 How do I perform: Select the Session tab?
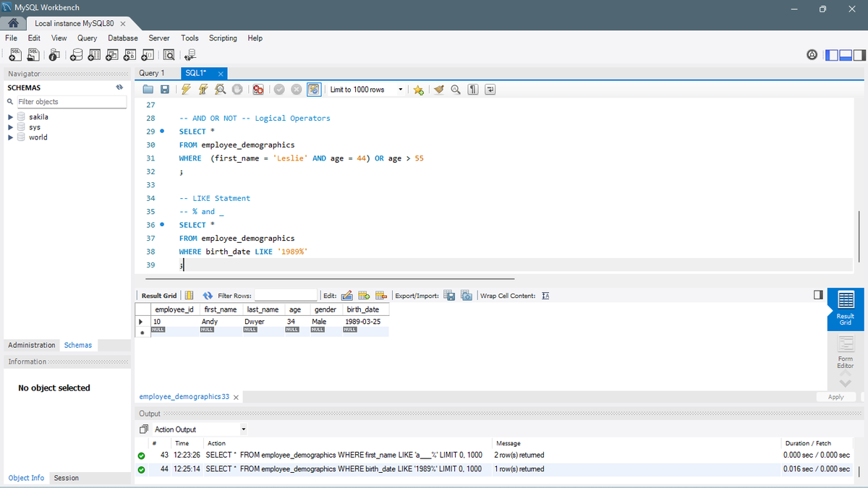tap(66, 478)
